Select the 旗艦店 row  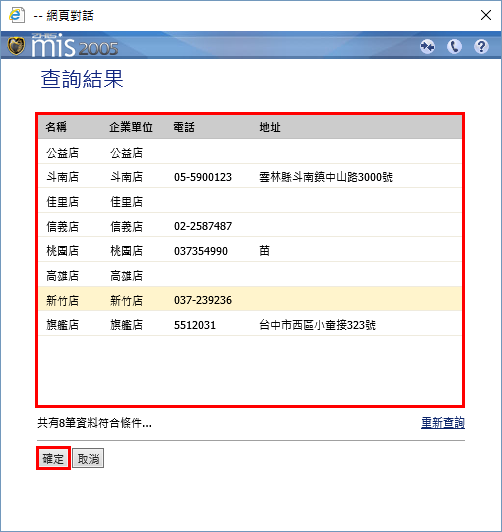250,324
